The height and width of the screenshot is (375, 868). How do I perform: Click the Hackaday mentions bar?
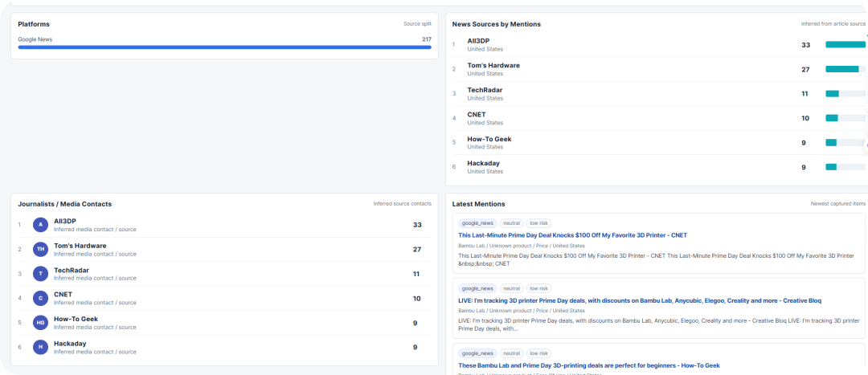point(845,167)
